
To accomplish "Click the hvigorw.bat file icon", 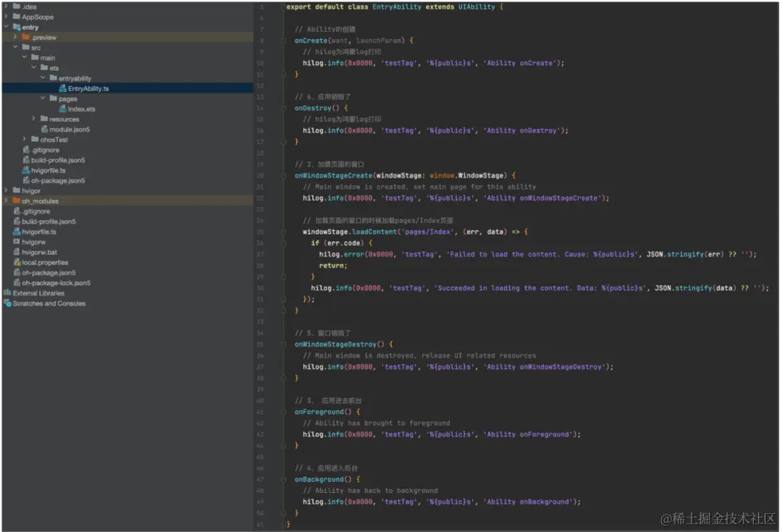I will [17, 252].
